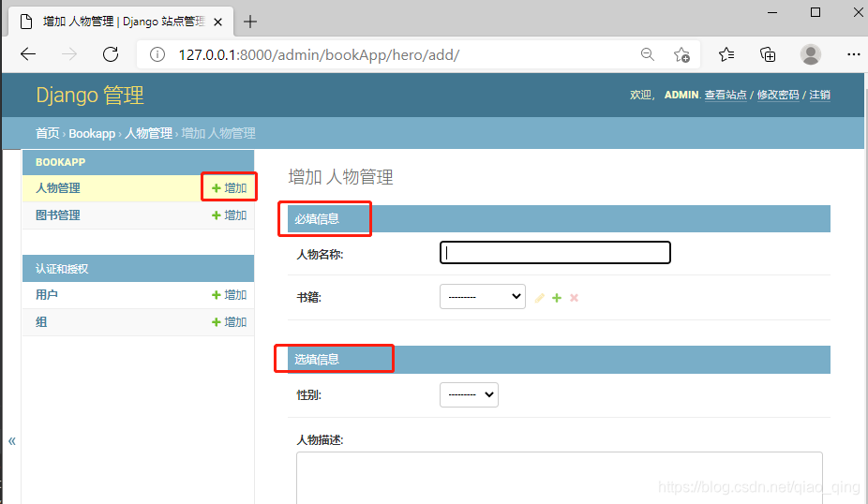Go to 首页 in the breadcrumb

[47, 133]
